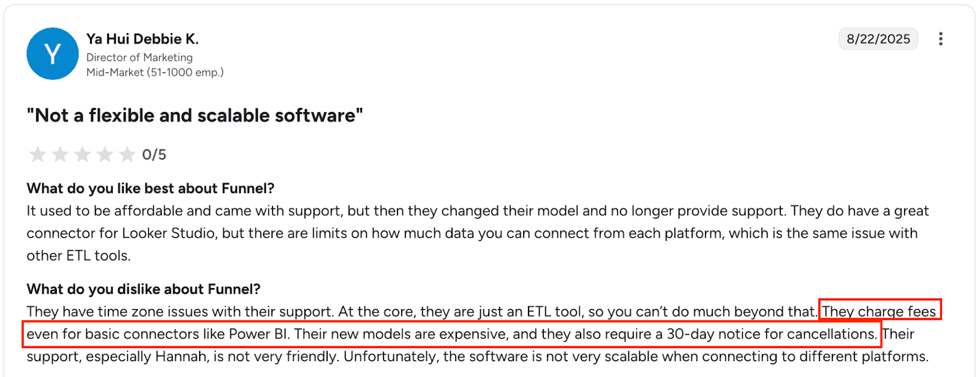Viewport: 980px width, 377px height.
Task: Click the Ya Hui Debbie K. avatar icon
Action: [52, 54]
